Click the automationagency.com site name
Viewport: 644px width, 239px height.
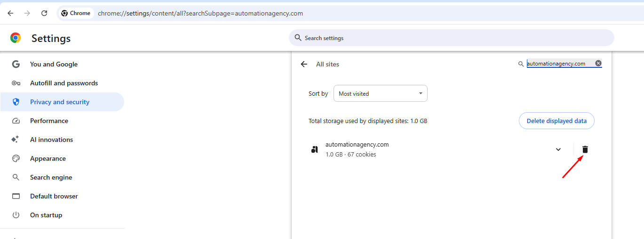(357, 144)
